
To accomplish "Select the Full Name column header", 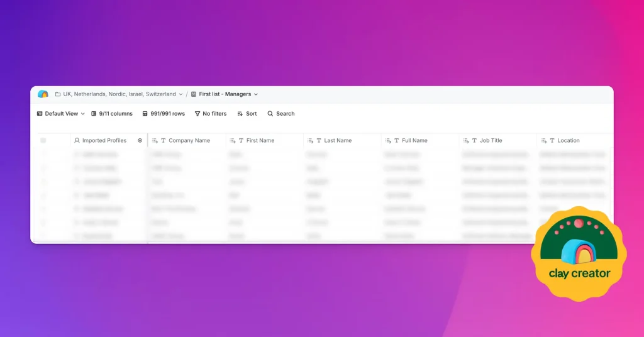I will tap(414, 141).
